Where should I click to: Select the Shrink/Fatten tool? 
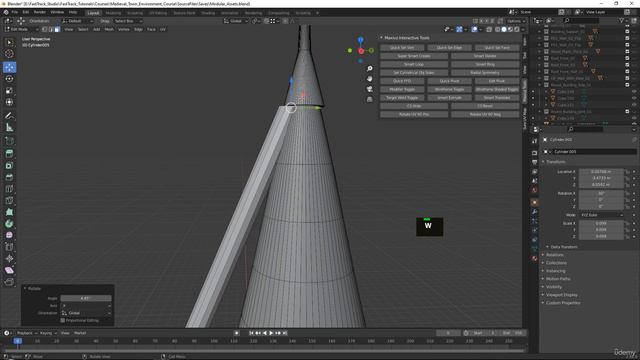point(9,258)
